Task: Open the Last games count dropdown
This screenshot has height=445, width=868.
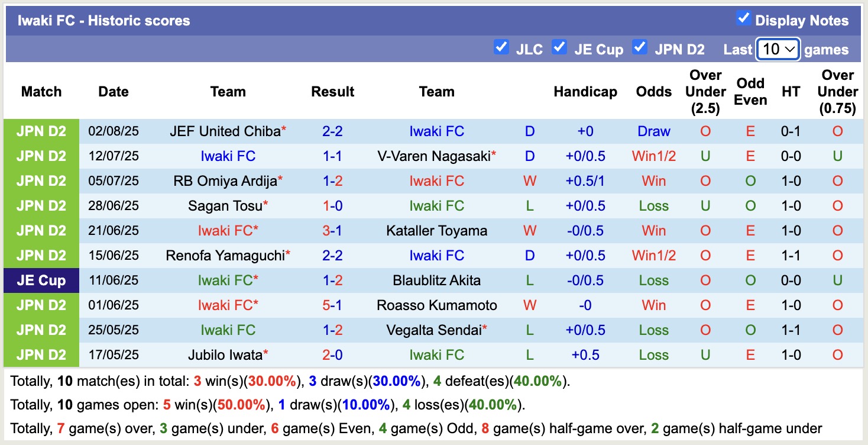Action: point(778,50)
